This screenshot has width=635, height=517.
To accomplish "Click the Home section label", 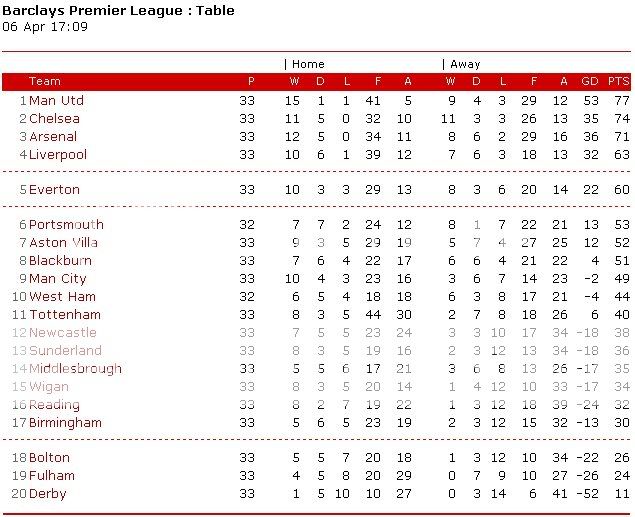I will pos(308,64).
